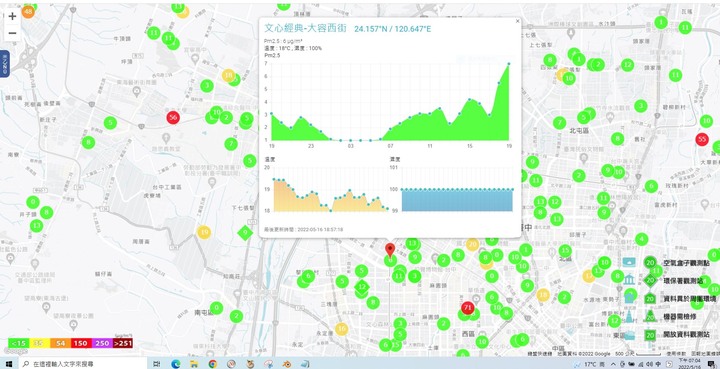Open Google Chrome from the taskbar
Screen dimensions: 720x369
(x=213, y=363)
